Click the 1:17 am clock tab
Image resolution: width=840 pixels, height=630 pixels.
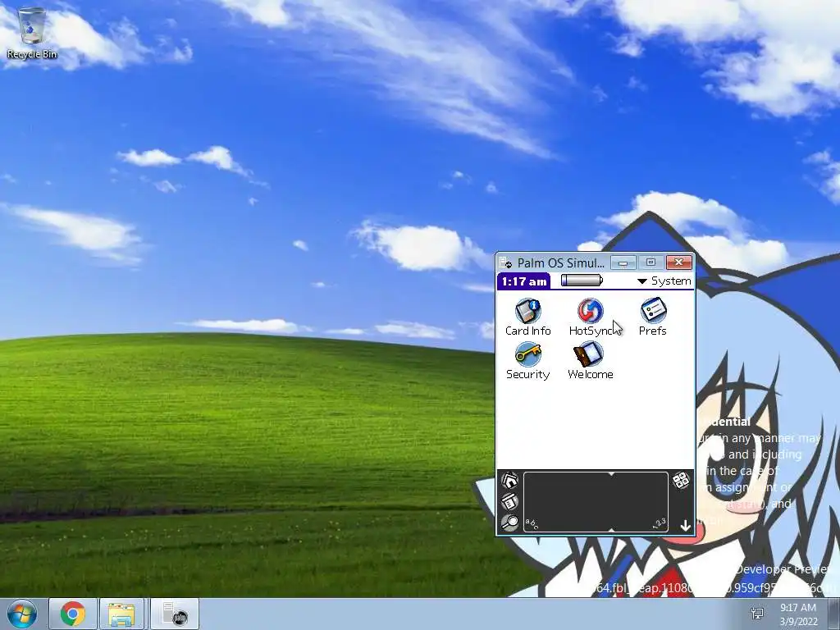[x=524, y=281]
